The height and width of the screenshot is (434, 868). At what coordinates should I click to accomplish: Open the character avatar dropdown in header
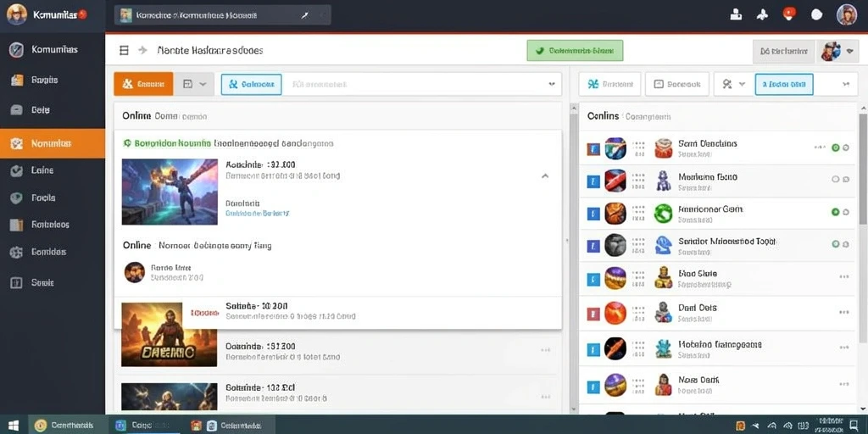tap(837, 51)
